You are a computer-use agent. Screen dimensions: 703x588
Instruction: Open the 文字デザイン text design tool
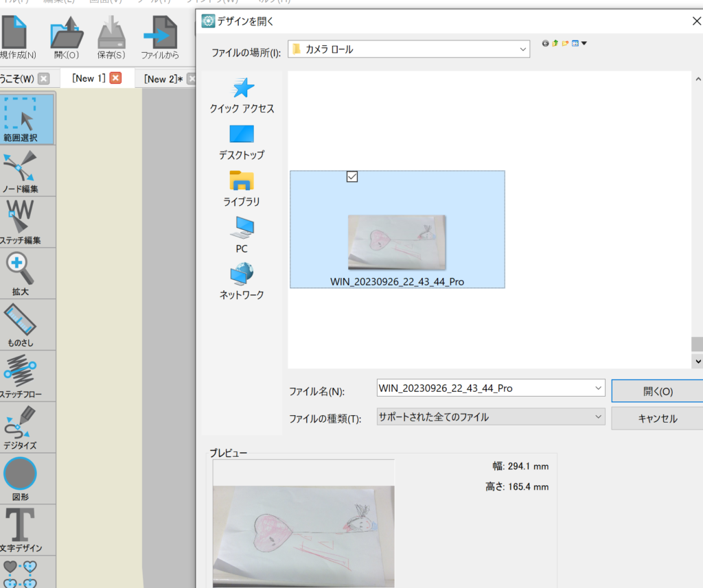[27, 529]
